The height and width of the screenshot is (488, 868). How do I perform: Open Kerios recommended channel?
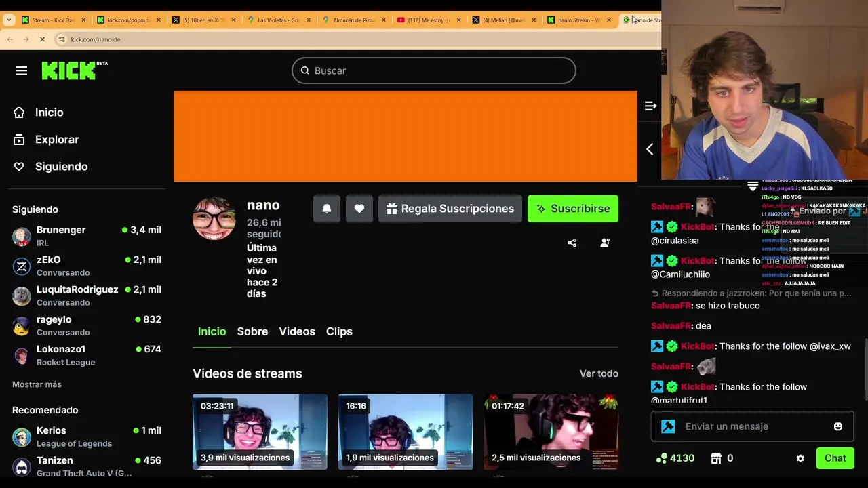point(87,436)
